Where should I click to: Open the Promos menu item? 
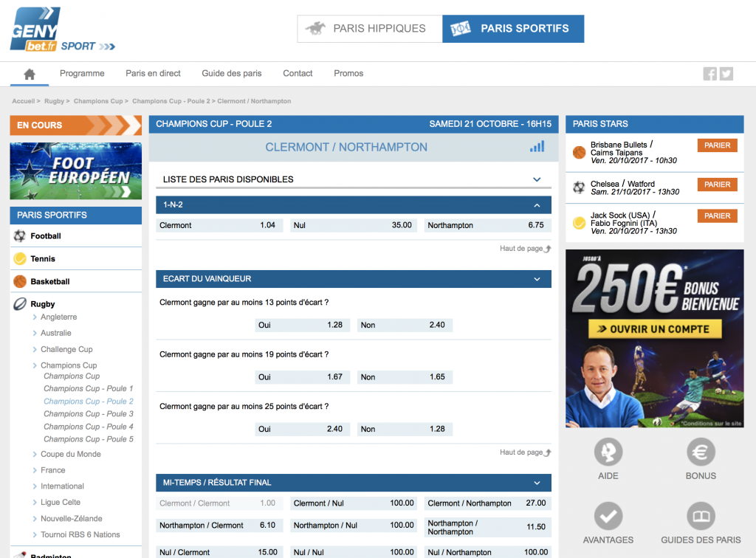coord(348,73)
